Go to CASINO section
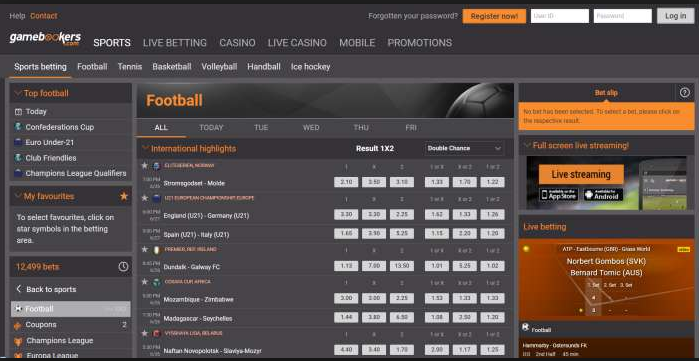699x361 pixels. pyautogui.click(x=237, y=43)
